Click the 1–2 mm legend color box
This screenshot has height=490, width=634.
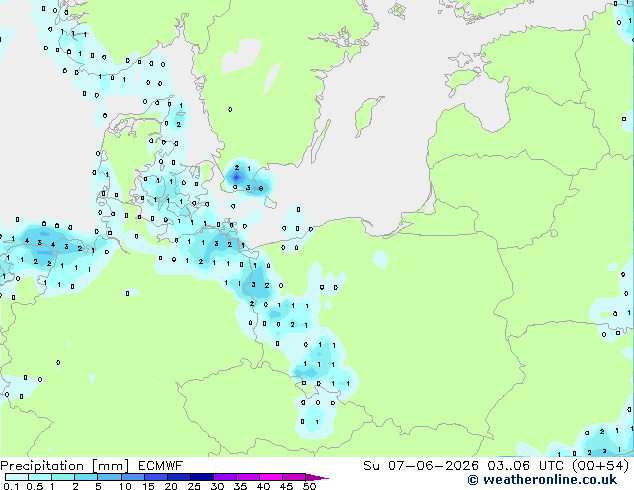pyautogui.click(x=63, y=477)
